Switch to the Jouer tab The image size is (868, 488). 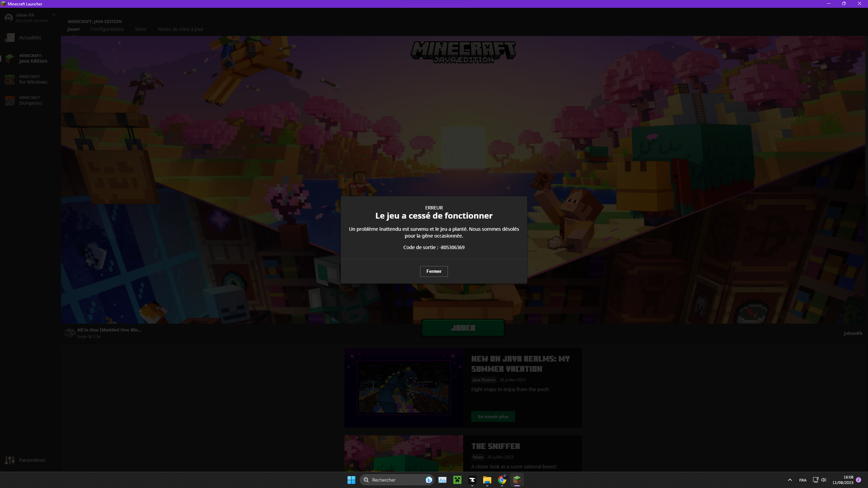(74, 29)
